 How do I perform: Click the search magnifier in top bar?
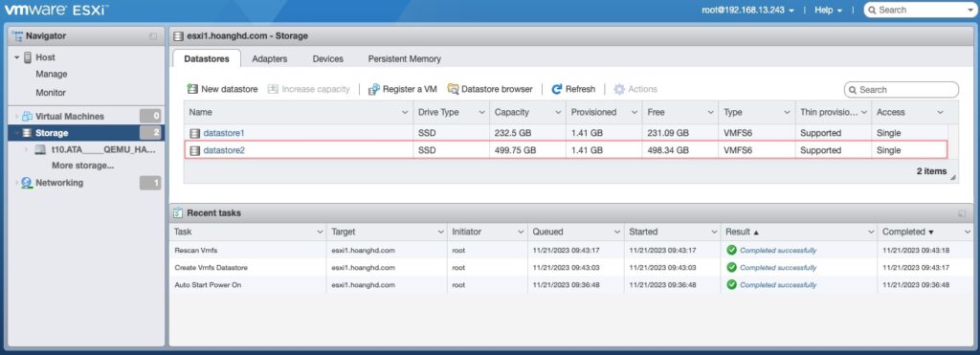(x=872, y=10)
